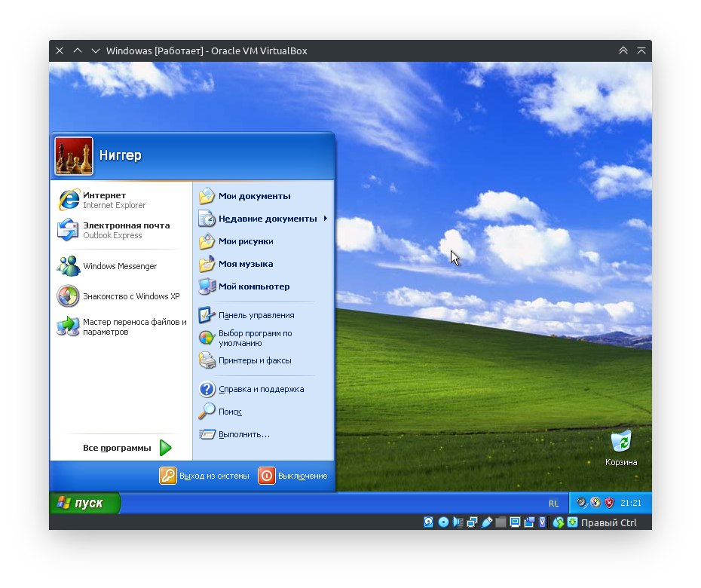Click the VirtualBox virtualization V status icon
701x588 pixels.
point(543,522)
